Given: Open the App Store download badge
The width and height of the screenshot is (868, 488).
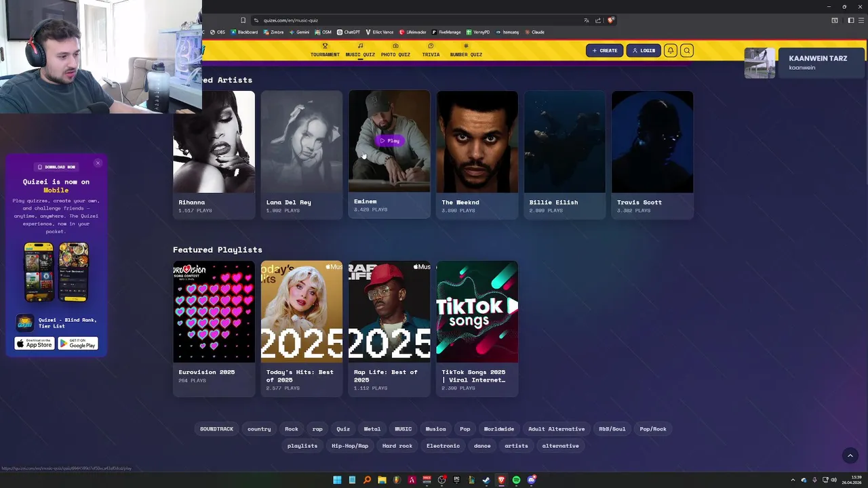Looking at the screenshot, I should point(35,344).
